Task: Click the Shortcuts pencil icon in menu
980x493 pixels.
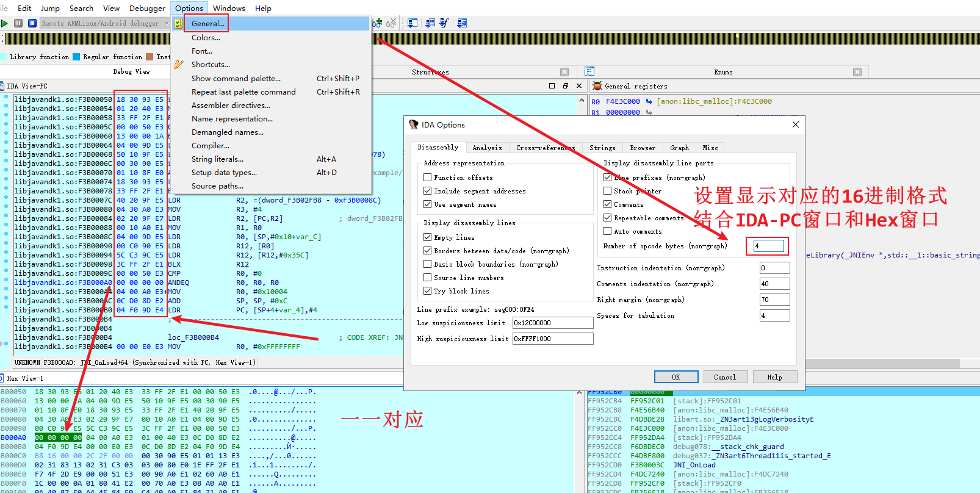Action: (179, 64)
